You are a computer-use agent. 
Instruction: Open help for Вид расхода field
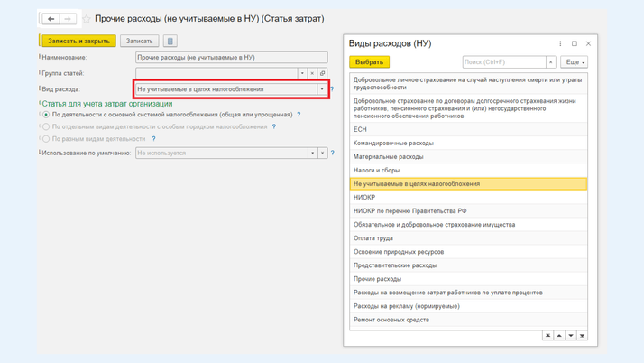pos(332,89)
